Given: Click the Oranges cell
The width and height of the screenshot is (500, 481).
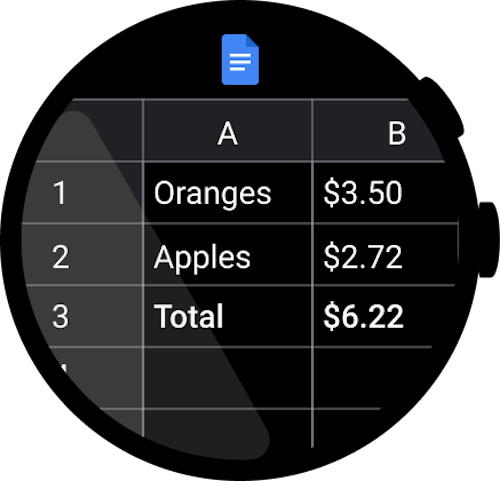Looking at the screenshot, I should [x=228, y=193].
